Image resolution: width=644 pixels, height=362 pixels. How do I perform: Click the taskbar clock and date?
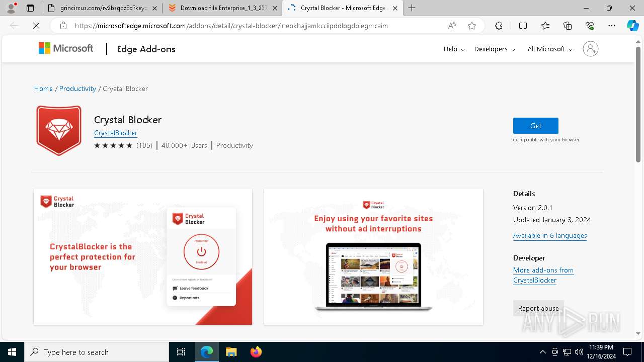click(601, 352)
